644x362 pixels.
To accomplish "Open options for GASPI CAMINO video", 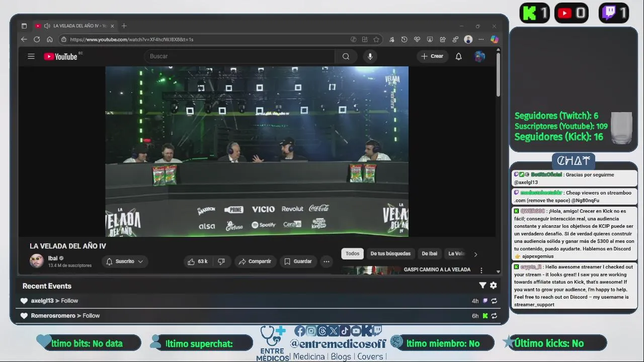I will (x=481, y=270).
